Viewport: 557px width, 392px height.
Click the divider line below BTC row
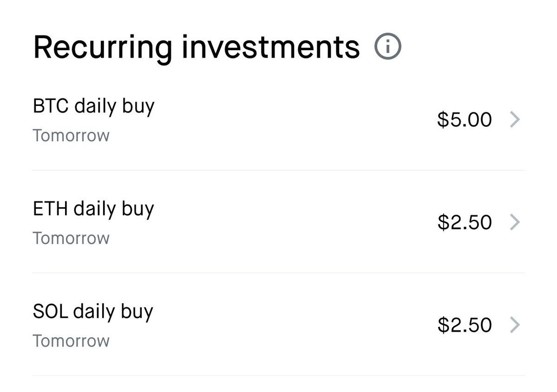279,170
